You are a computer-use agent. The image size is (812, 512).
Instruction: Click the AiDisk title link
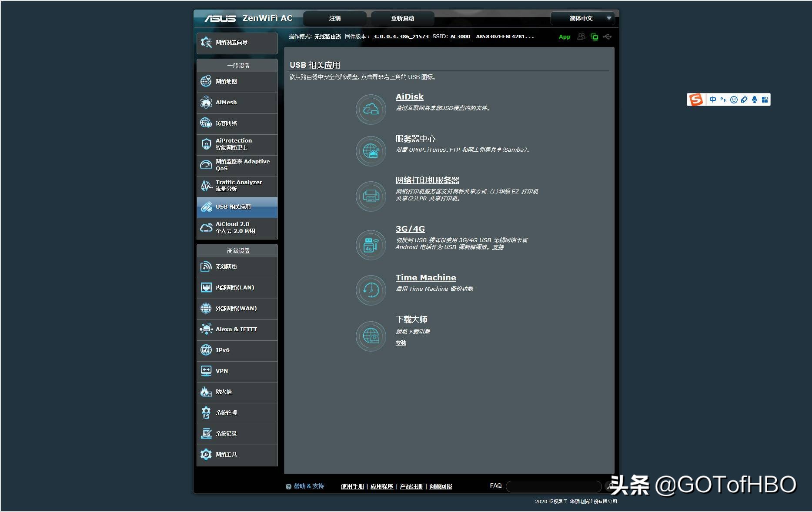409,97
